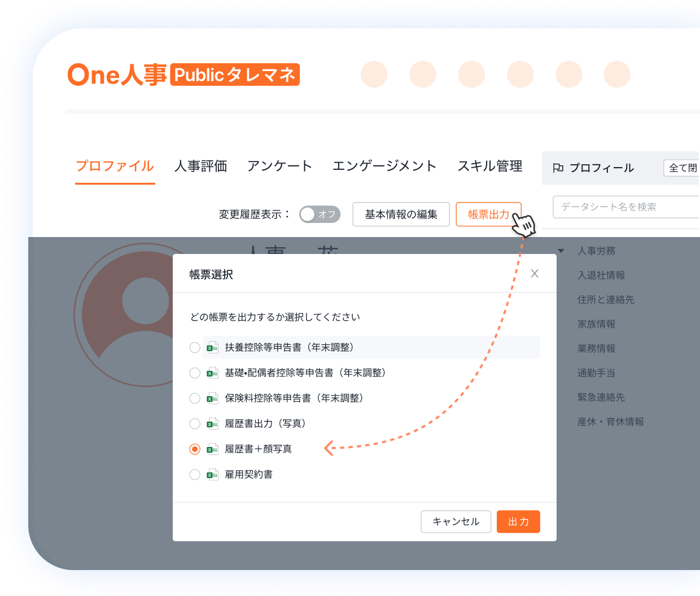Select the 履歴書出力（写真） radio button
The width and height of the screenshot is (700, 596).
pos(195,424)
